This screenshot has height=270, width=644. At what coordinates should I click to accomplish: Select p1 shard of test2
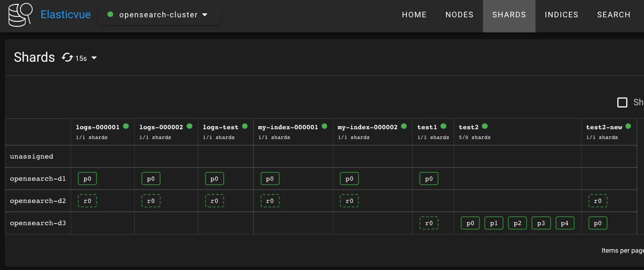494,223
